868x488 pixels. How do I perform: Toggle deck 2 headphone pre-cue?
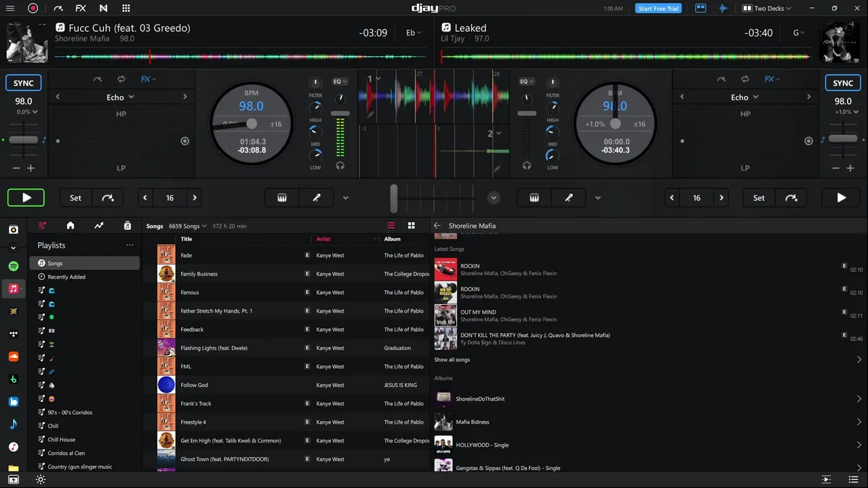pyautogui.click(x=527, y=165)
